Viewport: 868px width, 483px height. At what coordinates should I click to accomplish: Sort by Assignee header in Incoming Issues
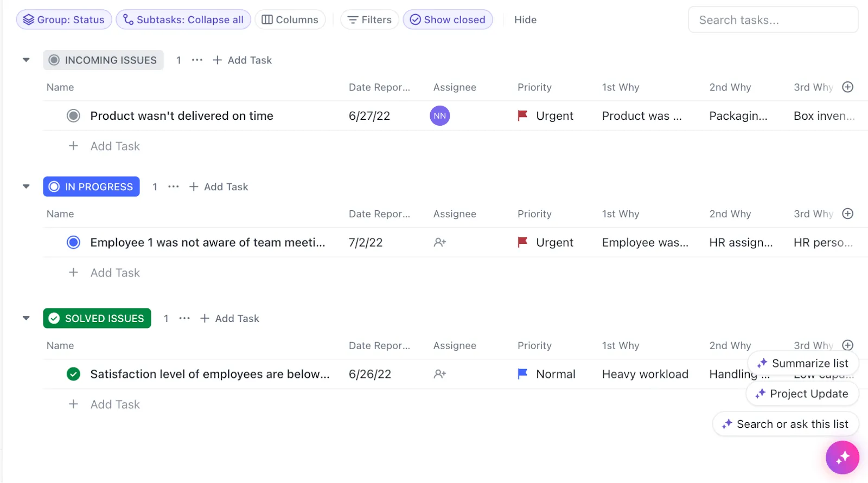(x=455, y=87)
